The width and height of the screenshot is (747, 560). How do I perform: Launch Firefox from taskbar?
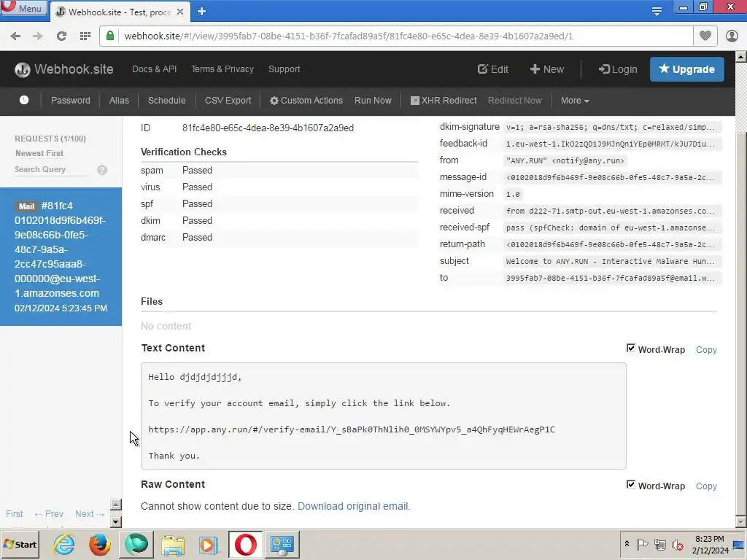pos(100,545)
